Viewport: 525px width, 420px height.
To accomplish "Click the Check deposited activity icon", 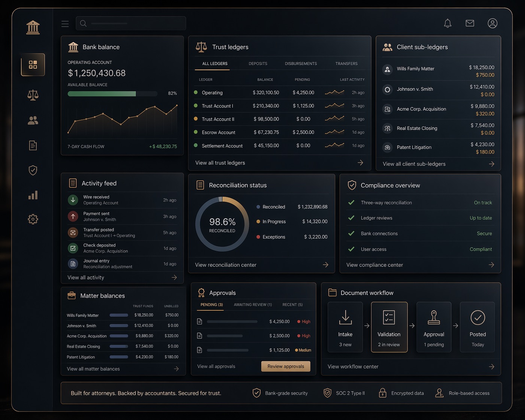I will (73, 248).
